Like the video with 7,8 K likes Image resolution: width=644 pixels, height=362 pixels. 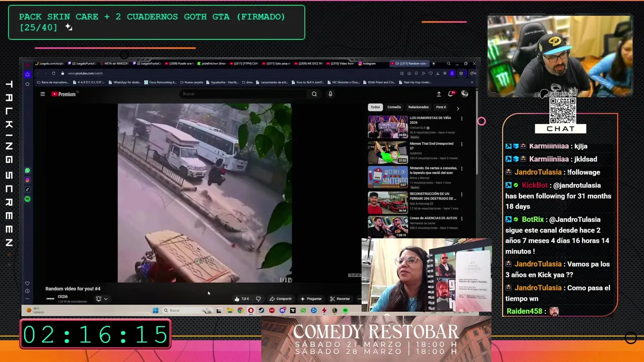(242, 299)
